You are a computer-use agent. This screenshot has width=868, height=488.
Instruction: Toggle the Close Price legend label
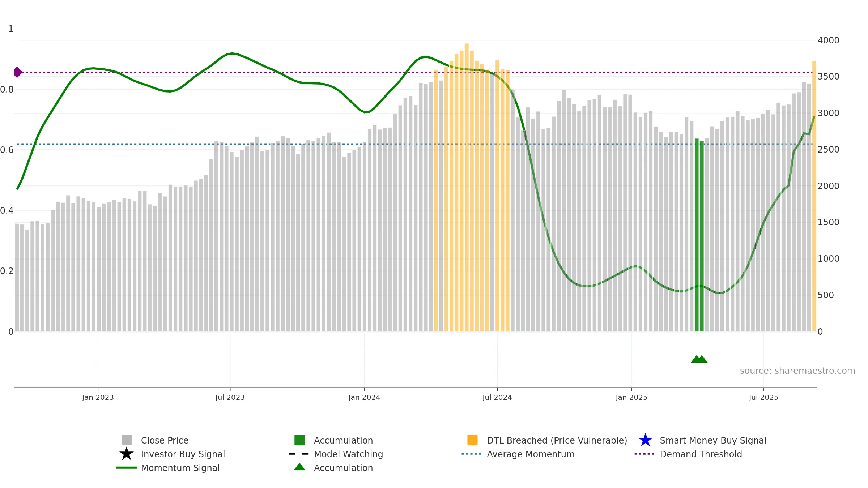click(165, 440)
